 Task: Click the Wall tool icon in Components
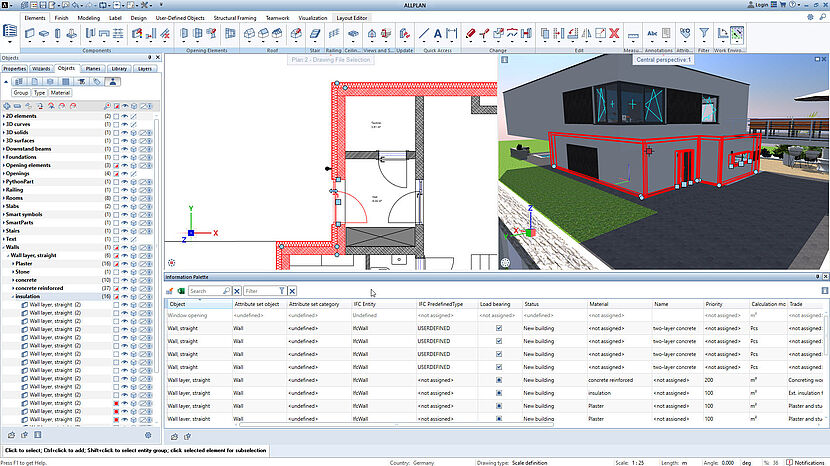pyautogui.click(x=29, y=34)
